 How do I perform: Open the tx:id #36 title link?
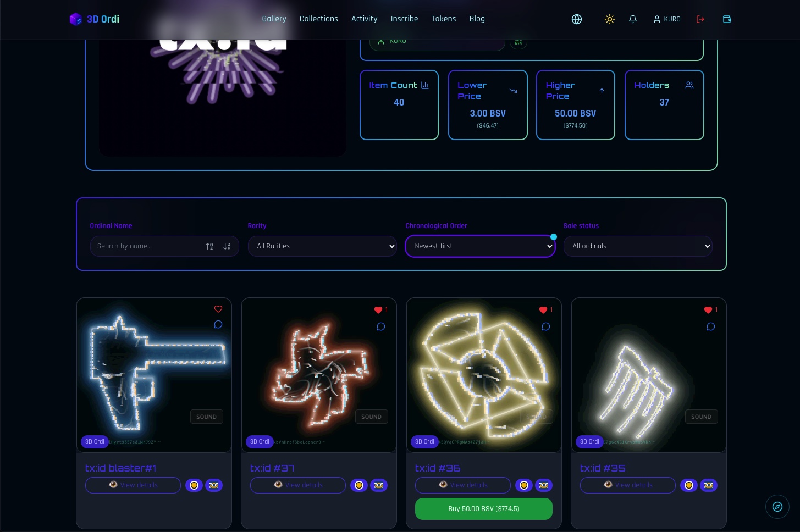point(438,468)
